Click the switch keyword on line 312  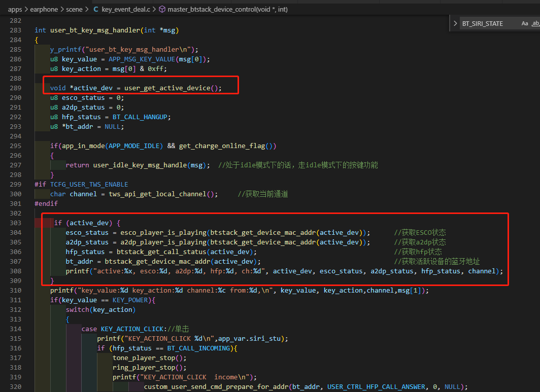78,310
